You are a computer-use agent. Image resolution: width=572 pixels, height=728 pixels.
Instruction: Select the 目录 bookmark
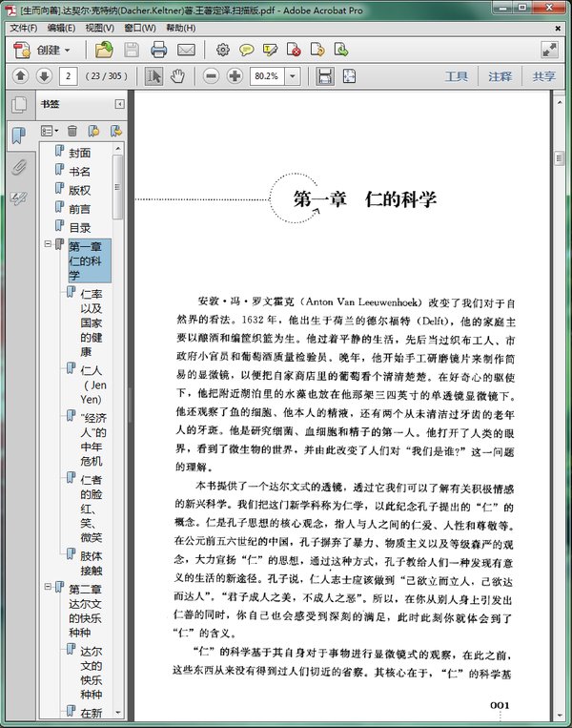80,228
